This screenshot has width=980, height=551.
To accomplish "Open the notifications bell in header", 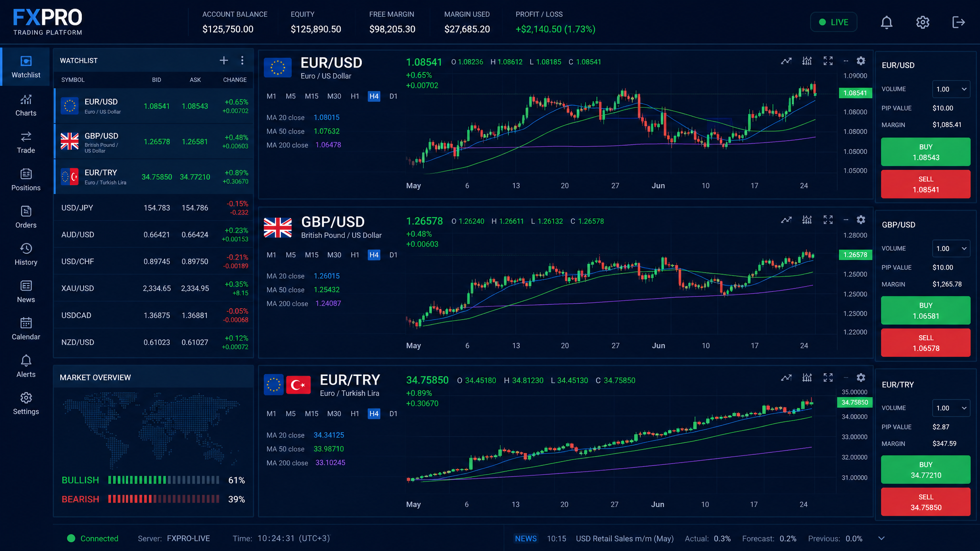I will [x=886, y=22].
